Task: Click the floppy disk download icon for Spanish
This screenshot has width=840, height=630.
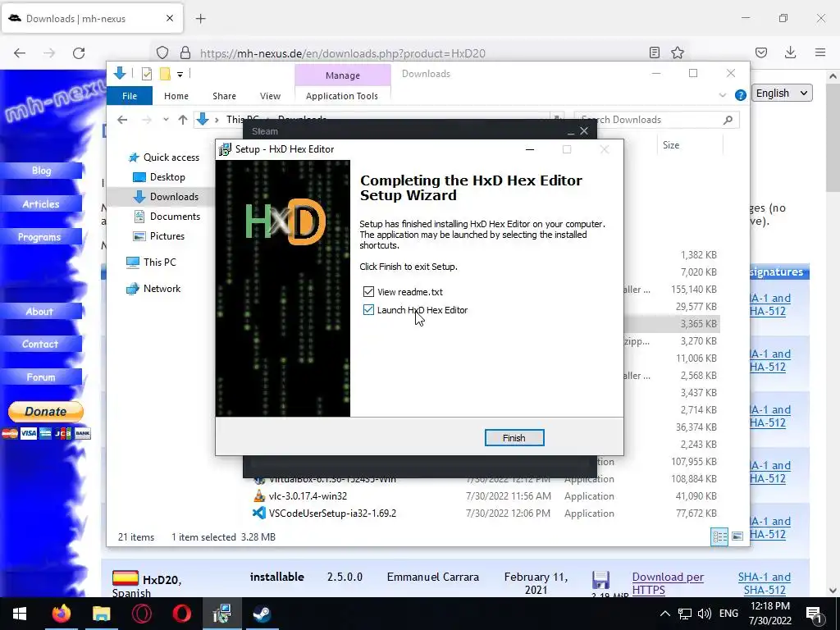Action: tap(601, 580)
